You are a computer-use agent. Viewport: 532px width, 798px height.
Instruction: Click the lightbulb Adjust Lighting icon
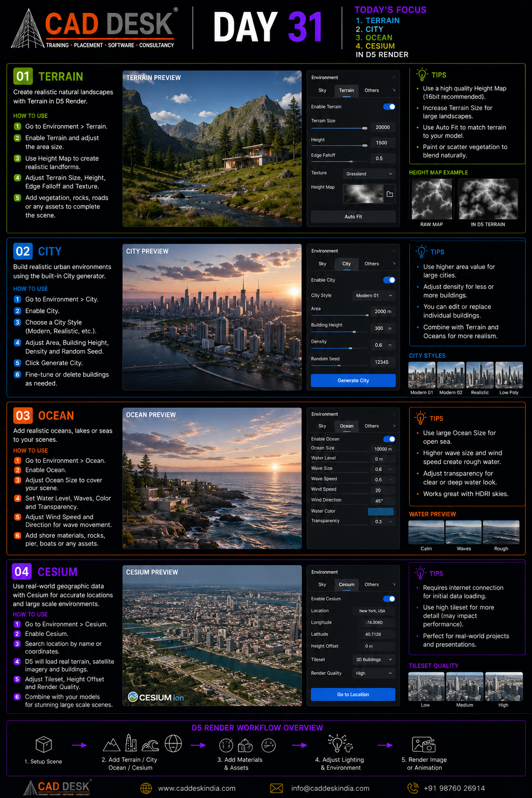pyautogui.click(x=337, y=743)
